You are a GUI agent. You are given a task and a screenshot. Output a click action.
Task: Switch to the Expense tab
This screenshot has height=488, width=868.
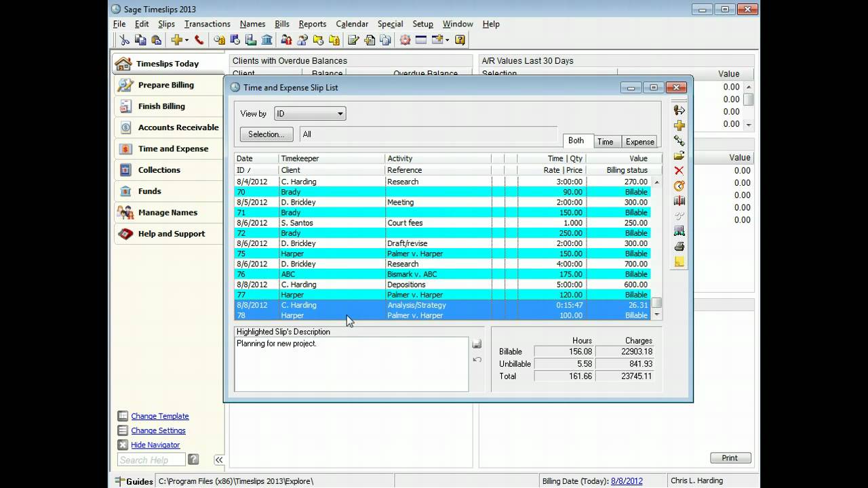(639, 142)
